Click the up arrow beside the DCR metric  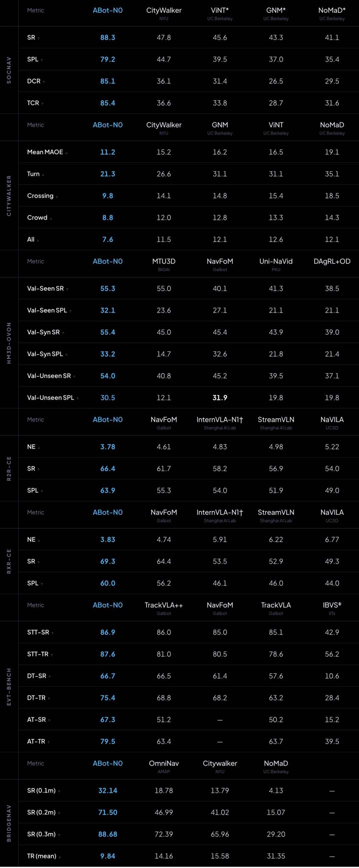click(x=44, y=82)
